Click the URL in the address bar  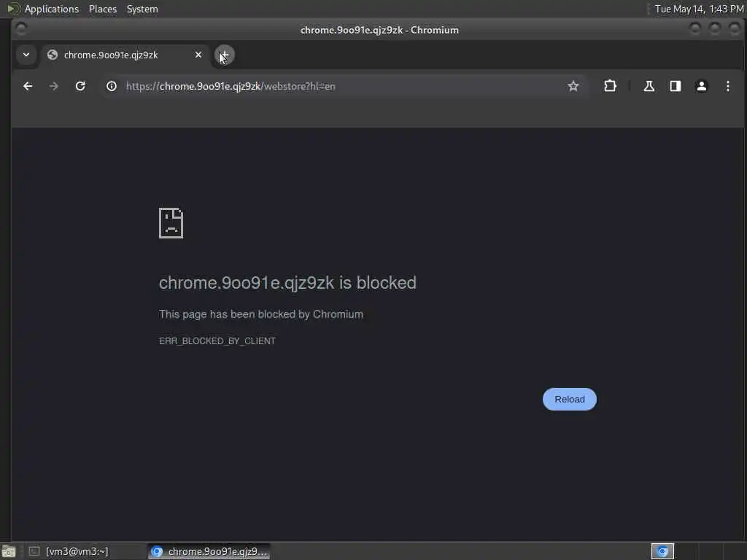[231, 86]
